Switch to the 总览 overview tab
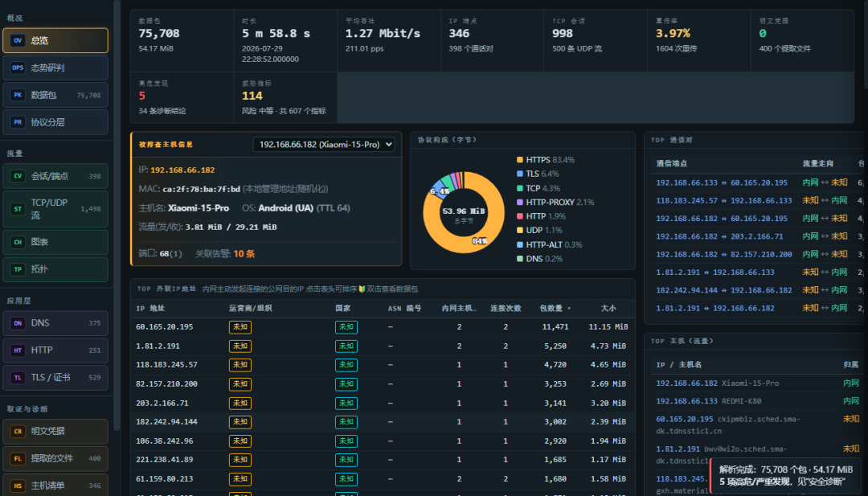 coord(55,40)
